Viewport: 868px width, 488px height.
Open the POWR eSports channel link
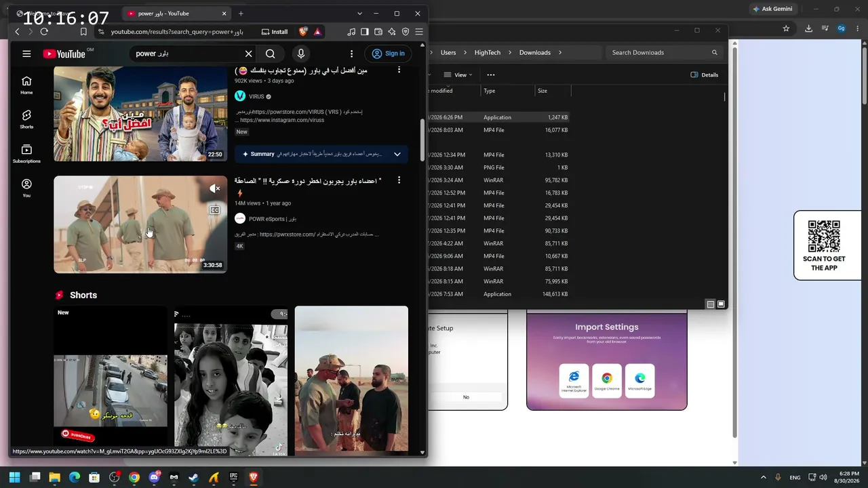coord(273,219)
